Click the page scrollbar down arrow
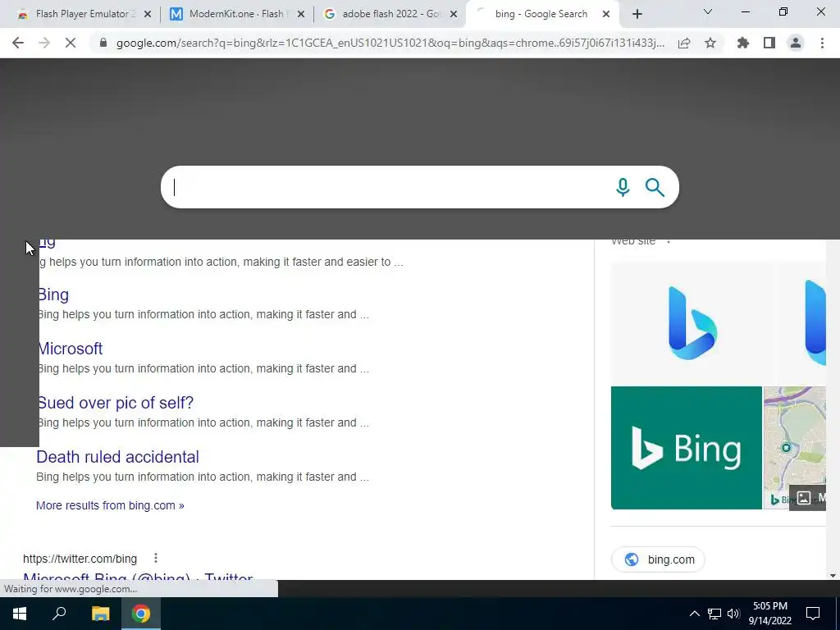 tap(833, 575)
